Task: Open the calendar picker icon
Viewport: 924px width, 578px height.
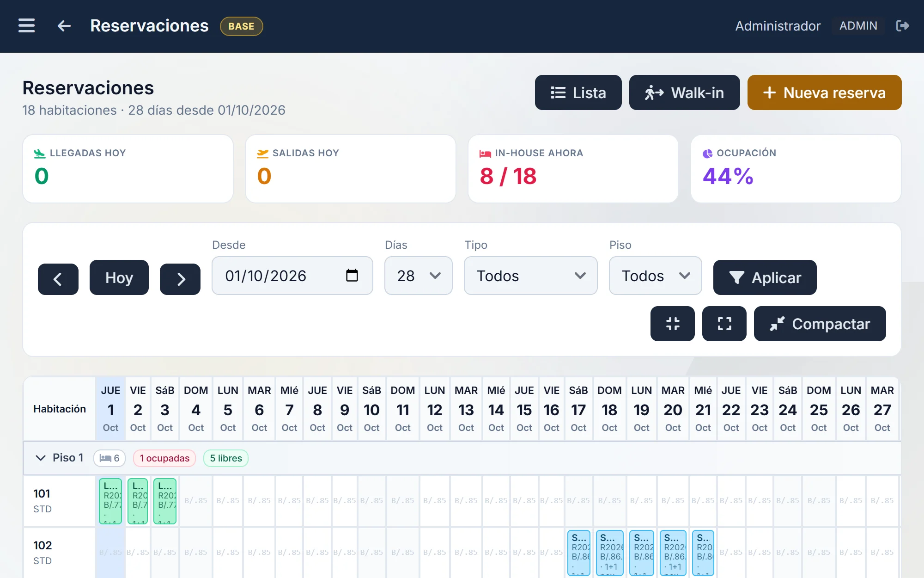Action: click(x=352, y=276)
